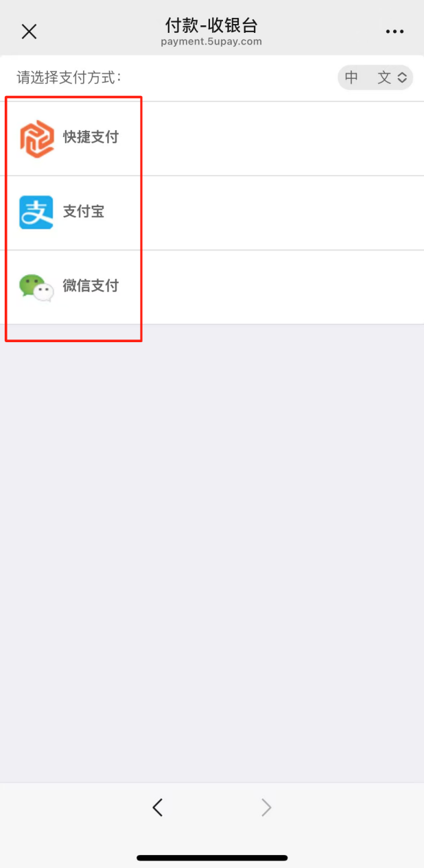Open the three-dot more options menu
Viewport: 424px width, 868px height.
tap(394, 32)
